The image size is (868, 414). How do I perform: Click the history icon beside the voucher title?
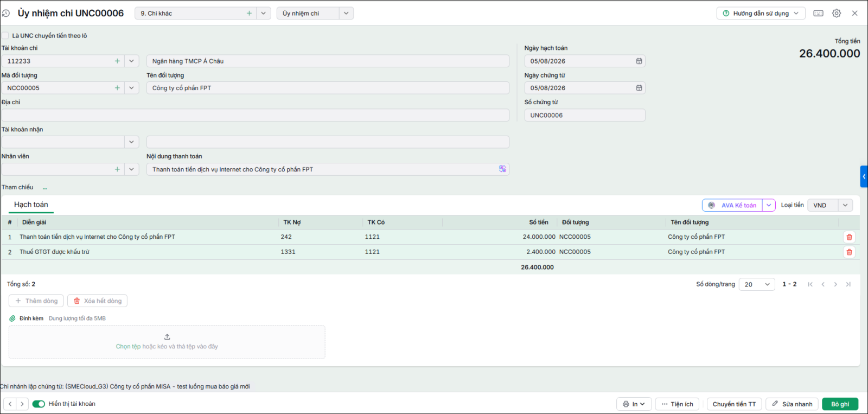point(6,13)
